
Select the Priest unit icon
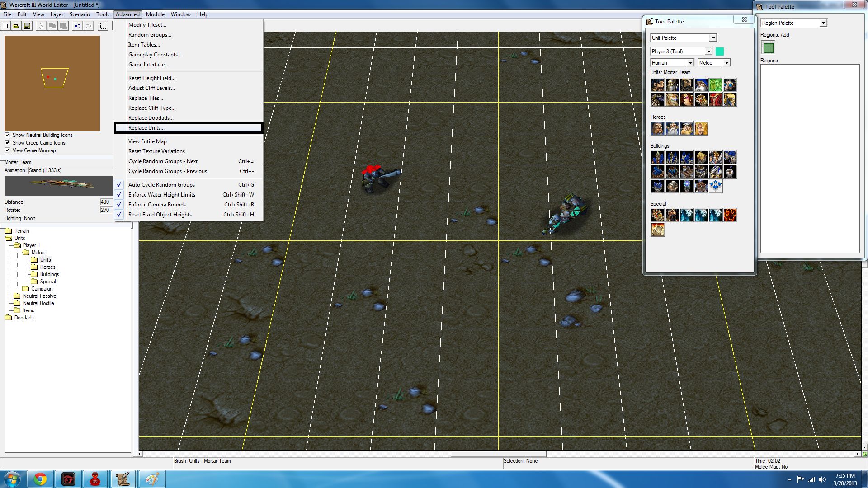pos(672,99)
